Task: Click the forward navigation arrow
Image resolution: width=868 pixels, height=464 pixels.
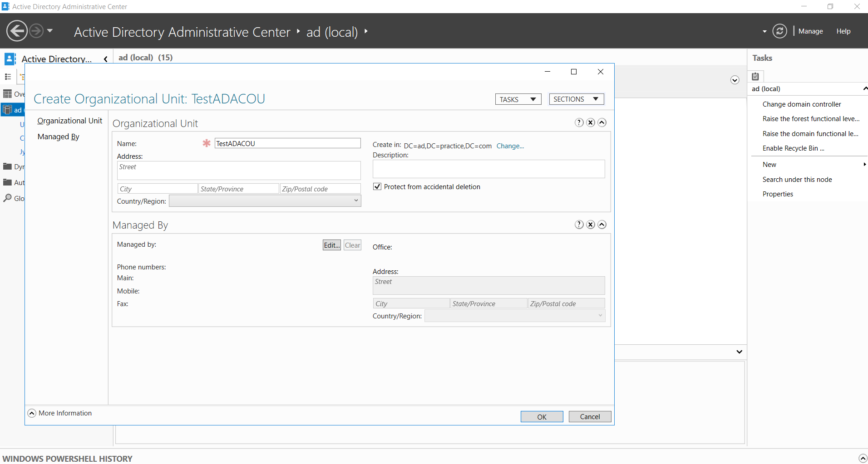Action: point(37,31)
